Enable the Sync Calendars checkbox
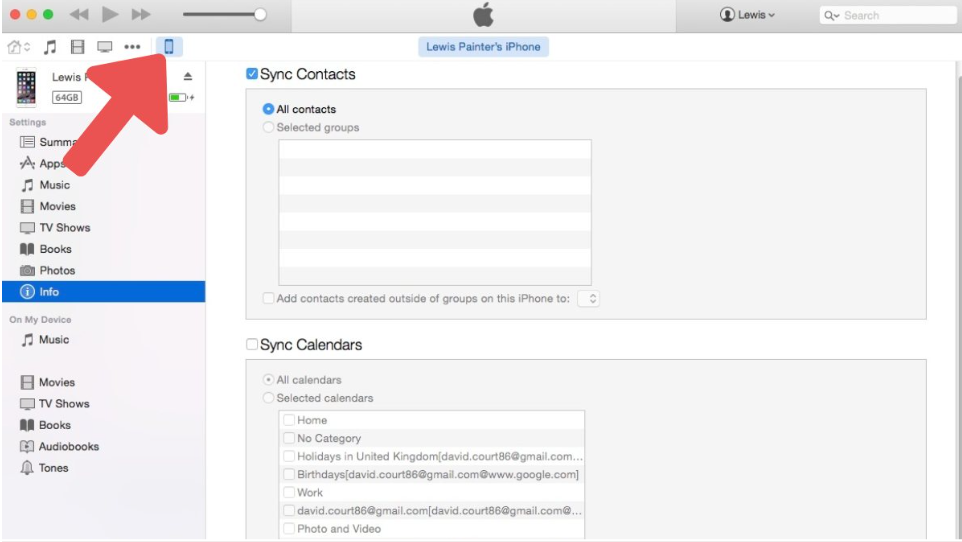Screen dimensions: 962x542 (252, 344)
